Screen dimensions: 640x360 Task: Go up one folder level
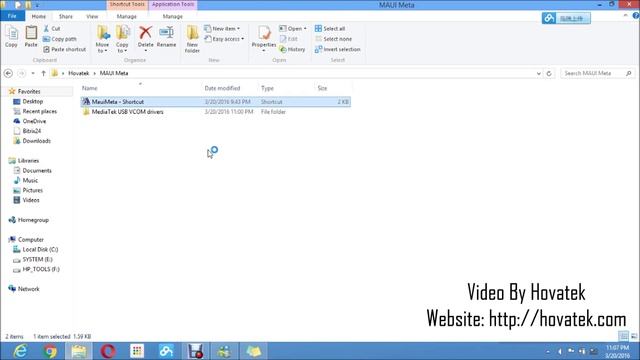coord(43,73)
